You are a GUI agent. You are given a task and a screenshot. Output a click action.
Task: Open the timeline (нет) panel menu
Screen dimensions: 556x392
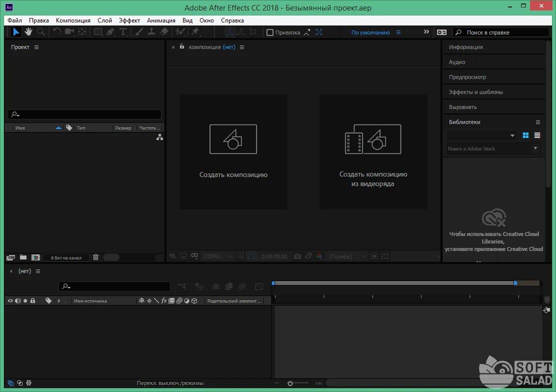pos(38,271)
